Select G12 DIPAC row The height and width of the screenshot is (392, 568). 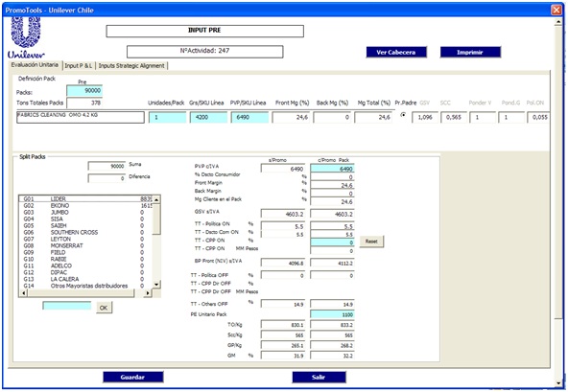click(85, 272)
